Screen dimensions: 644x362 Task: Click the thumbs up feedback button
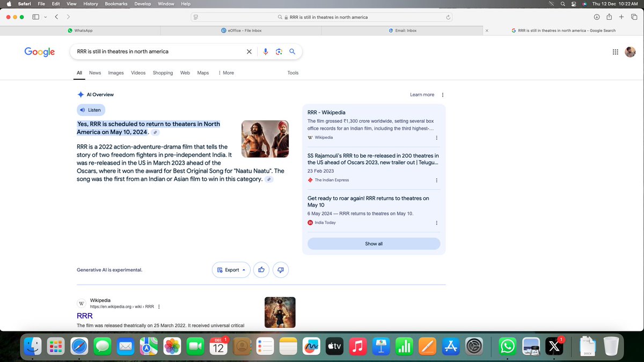click(261, 270)
